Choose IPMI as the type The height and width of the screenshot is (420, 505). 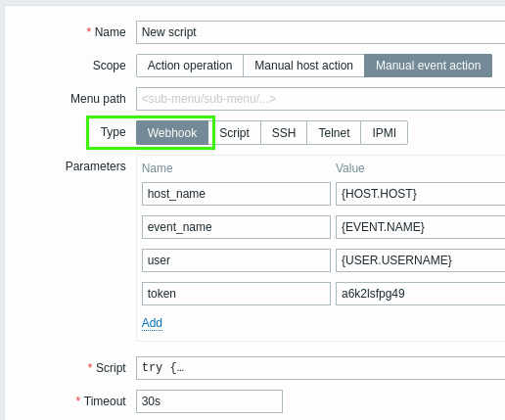click(x=385, y=133)
